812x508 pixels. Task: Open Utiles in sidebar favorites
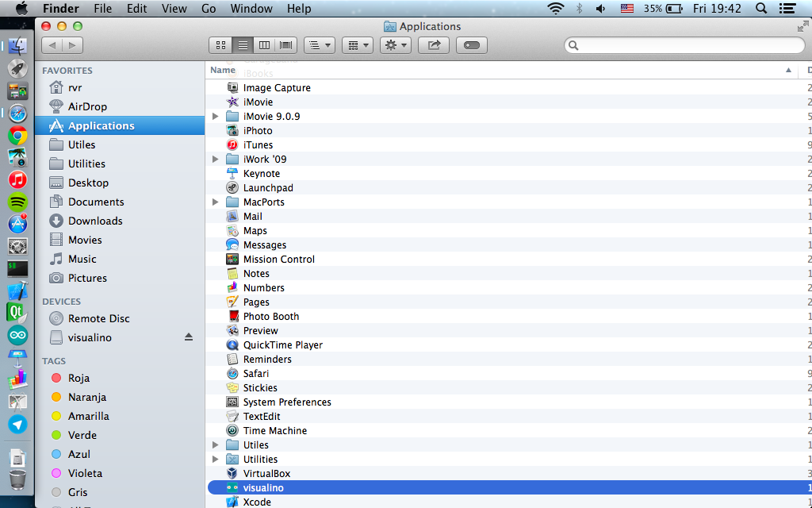(x=120, y=144)
